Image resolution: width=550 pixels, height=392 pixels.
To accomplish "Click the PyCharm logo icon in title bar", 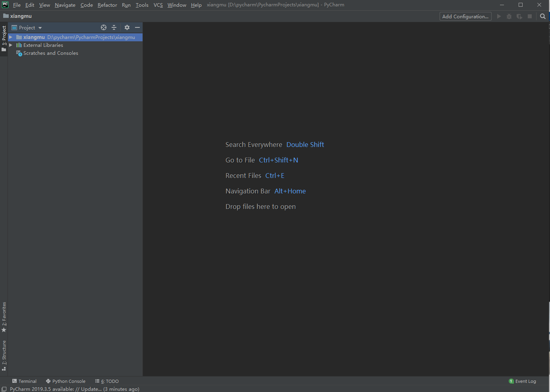I will click(5, 5).
